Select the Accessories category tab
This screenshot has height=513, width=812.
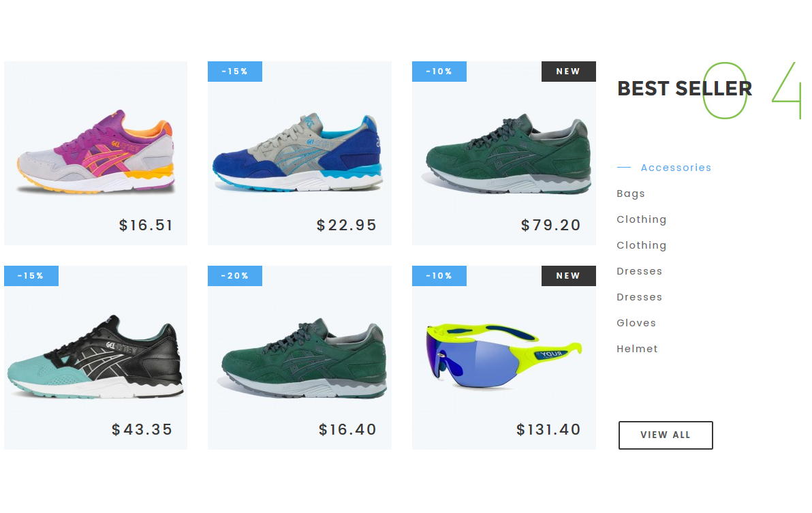pos(676,168)
